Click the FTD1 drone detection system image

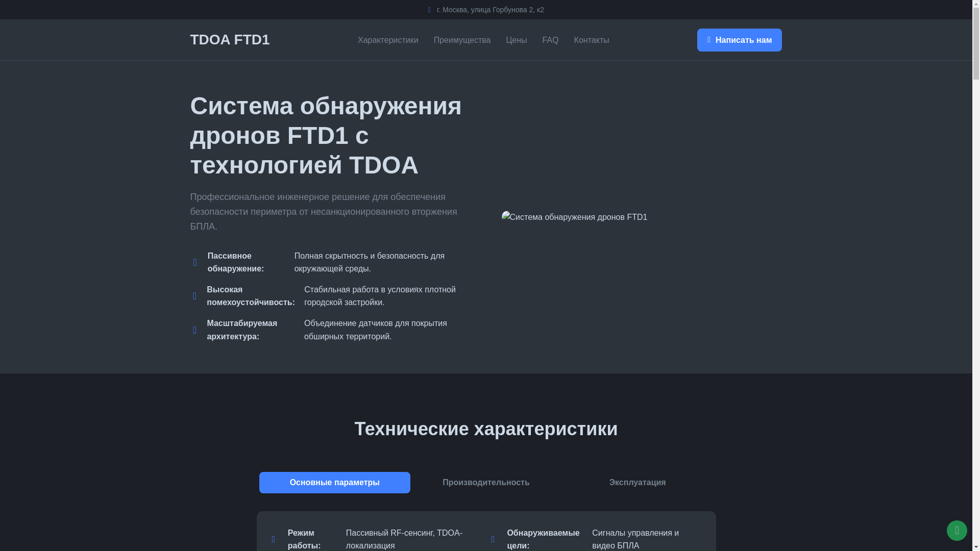coord(574,217)
